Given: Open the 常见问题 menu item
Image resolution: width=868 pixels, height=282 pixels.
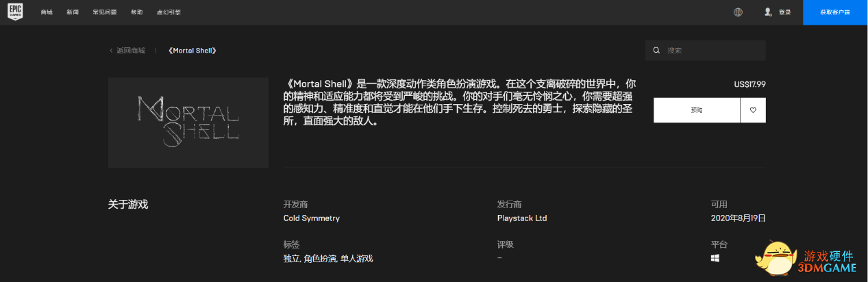Looking at the screenshot, I should [105, 12].
